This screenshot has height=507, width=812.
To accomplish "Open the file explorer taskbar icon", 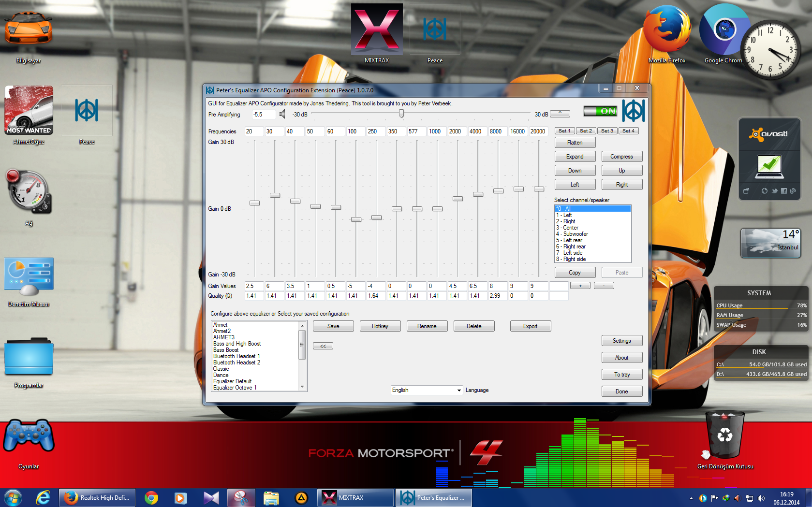I will pyautogui.click(x=271, y=497).
